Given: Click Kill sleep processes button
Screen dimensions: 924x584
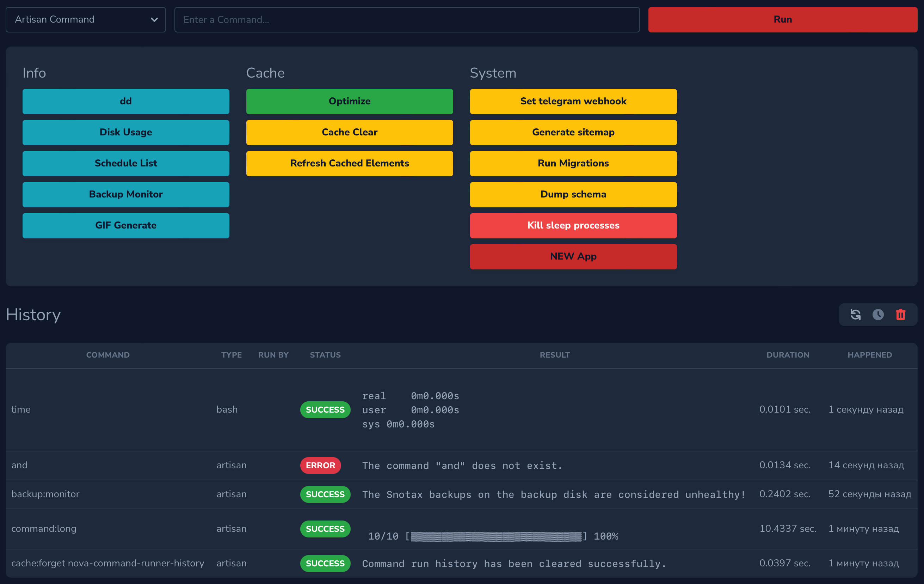Looking at the screenshot, I should (x=573, y=225).
